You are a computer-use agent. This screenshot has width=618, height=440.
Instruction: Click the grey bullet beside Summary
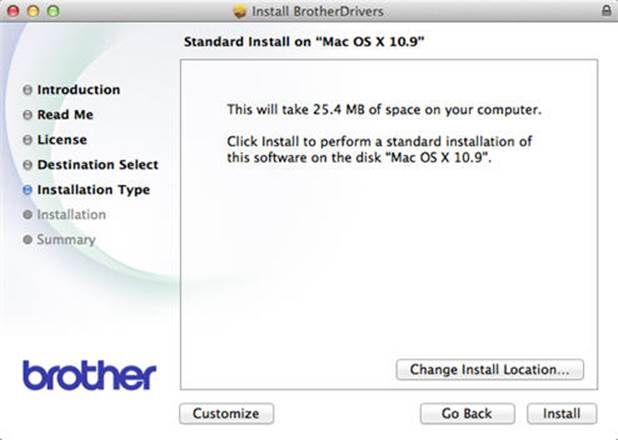point(27,240)
